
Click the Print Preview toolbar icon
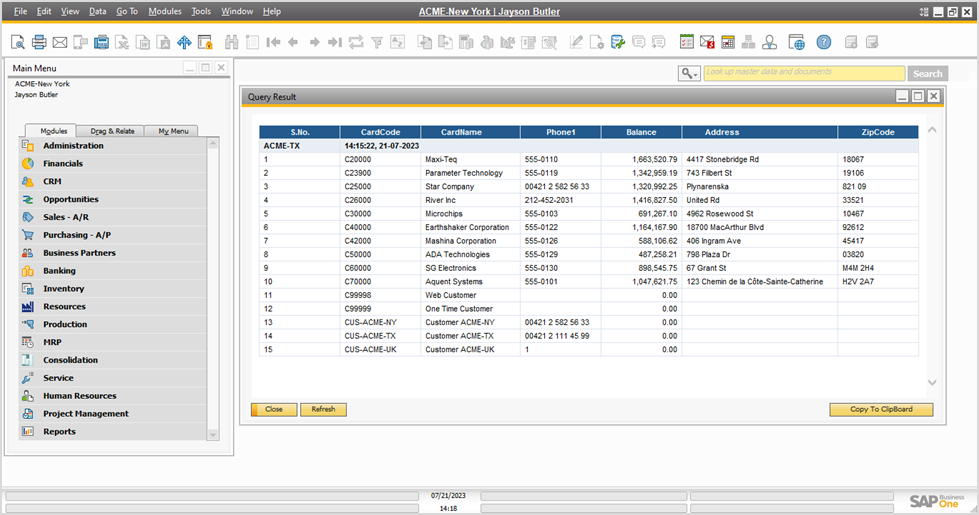point(17,42)
